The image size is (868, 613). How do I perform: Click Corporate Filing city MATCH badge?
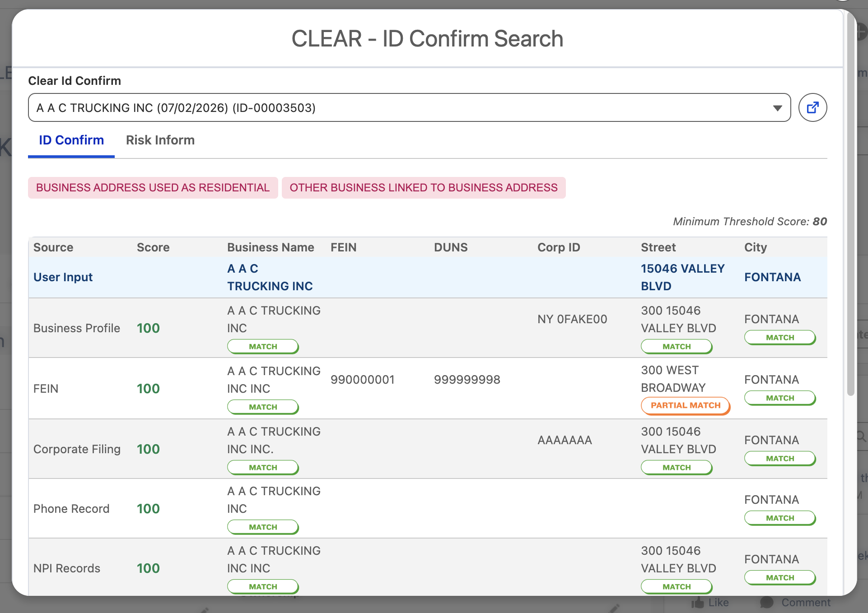tap(780, 459)
